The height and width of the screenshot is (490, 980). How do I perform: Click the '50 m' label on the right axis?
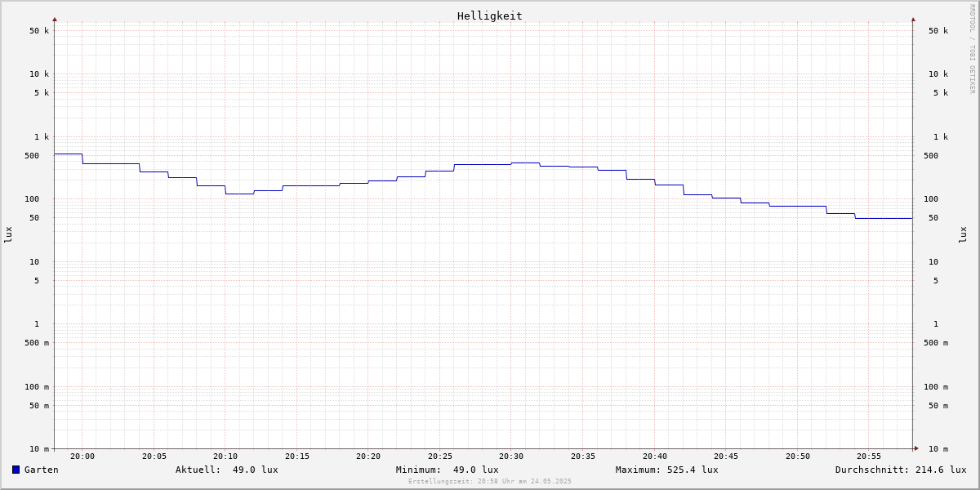[x=938, y=406]
